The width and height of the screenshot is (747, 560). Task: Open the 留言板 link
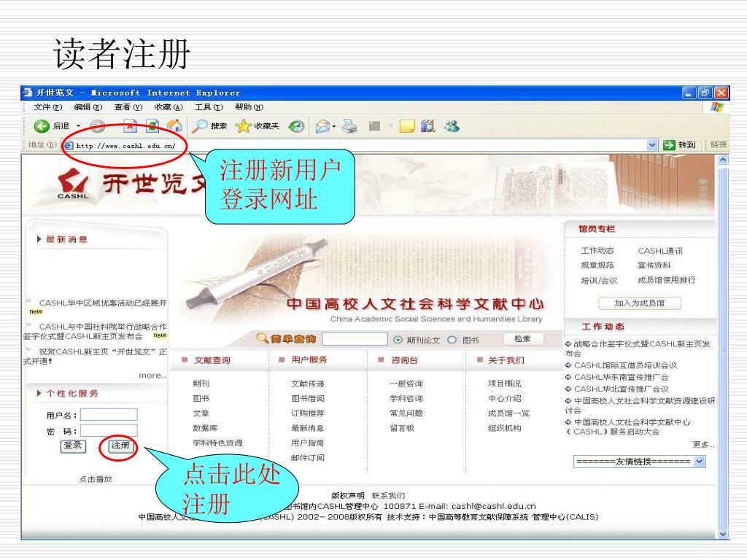[402, 427]
